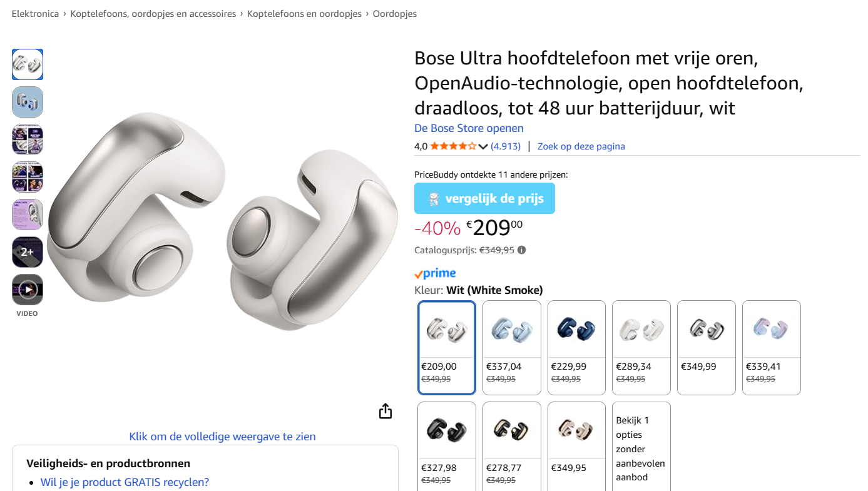Image resolution: width=868 pixels, height=491 pixels.
Task: Click the Prime badge
Action: pyautogui.click(x=434, y=273)
